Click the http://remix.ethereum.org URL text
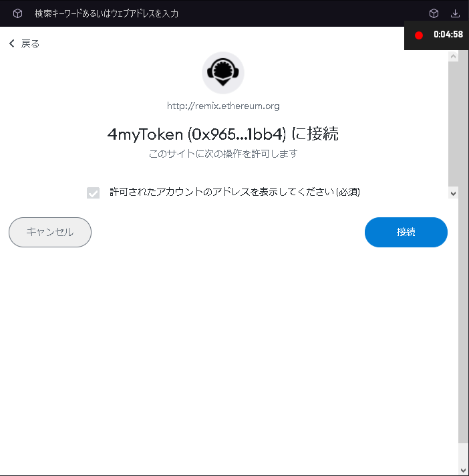Screen dimensions: 469x476 [x=223, y=106]
